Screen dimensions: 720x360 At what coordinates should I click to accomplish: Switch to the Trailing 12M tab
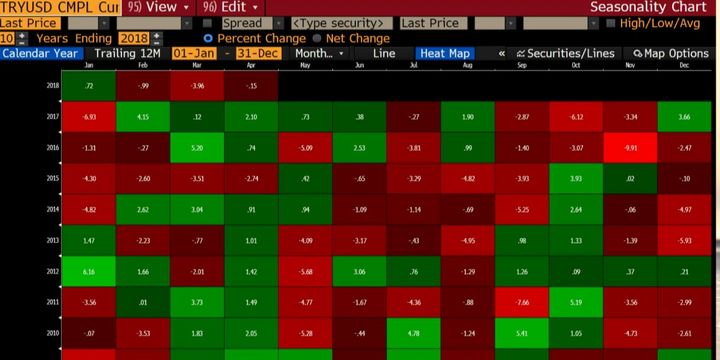tap(127, 54)
